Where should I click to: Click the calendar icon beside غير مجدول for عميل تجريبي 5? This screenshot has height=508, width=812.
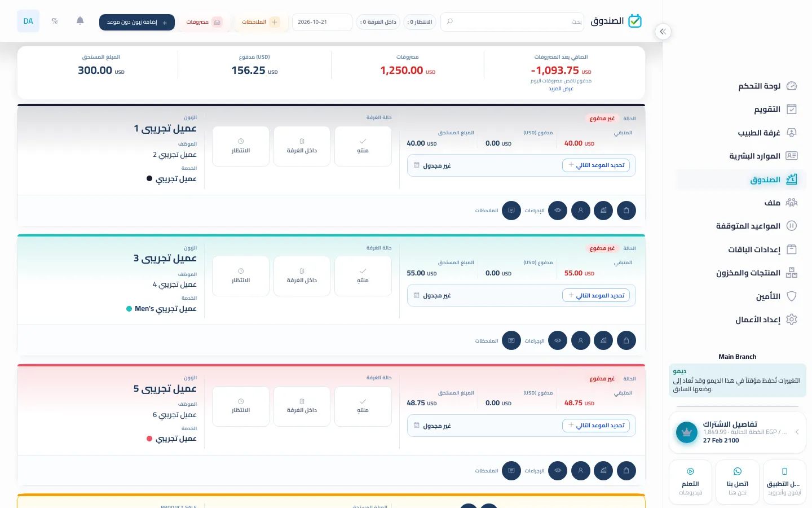pyautogui.click(x=416, y=426)
